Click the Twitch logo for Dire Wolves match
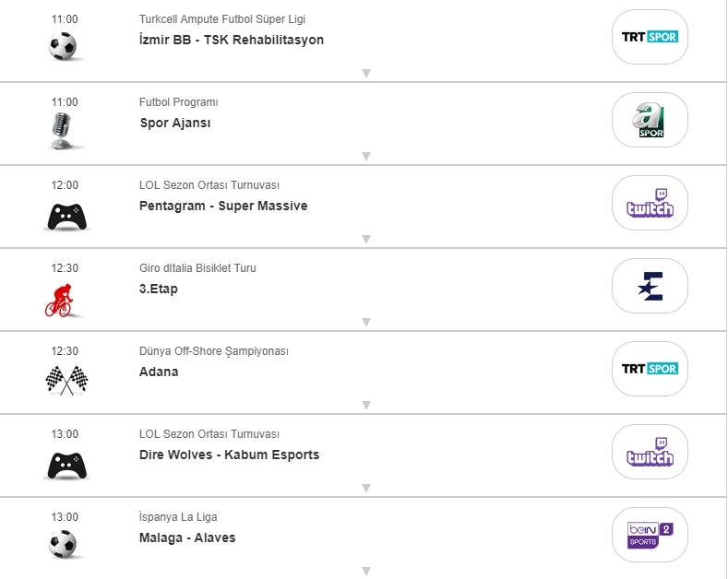728x579 pixels. (650, 452)
